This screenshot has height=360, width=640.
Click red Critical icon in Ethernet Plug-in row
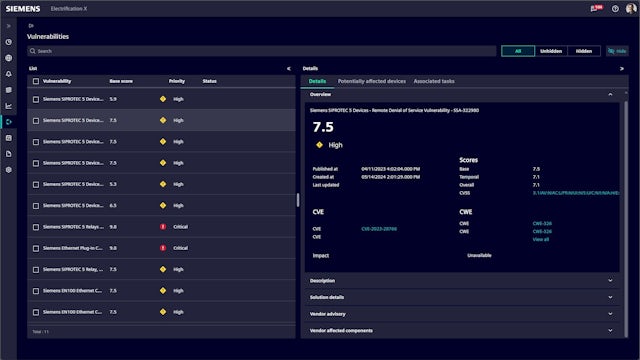tap(163, 248)
